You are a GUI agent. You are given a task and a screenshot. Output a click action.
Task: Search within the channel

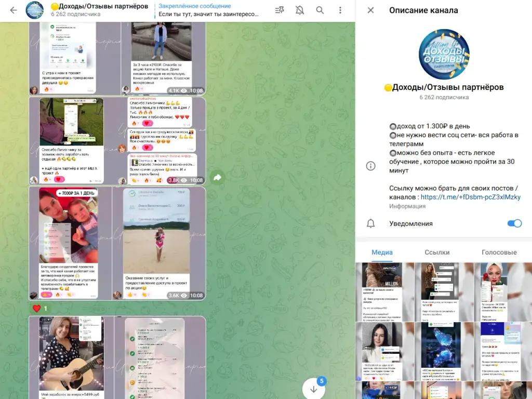pos(320,10)
